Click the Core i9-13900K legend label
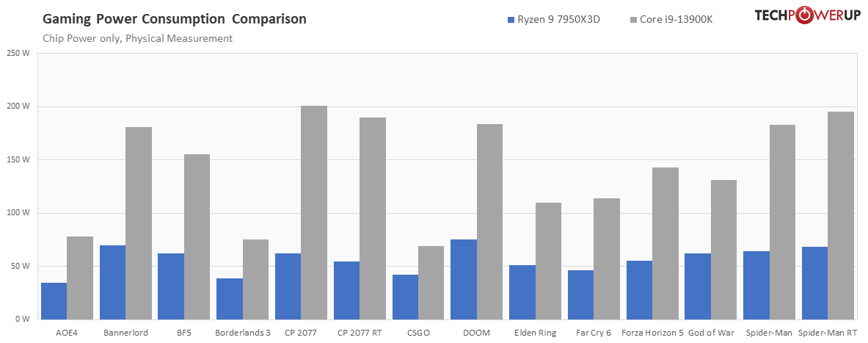This screenshot has height=343, width=868. pos(676,20)
